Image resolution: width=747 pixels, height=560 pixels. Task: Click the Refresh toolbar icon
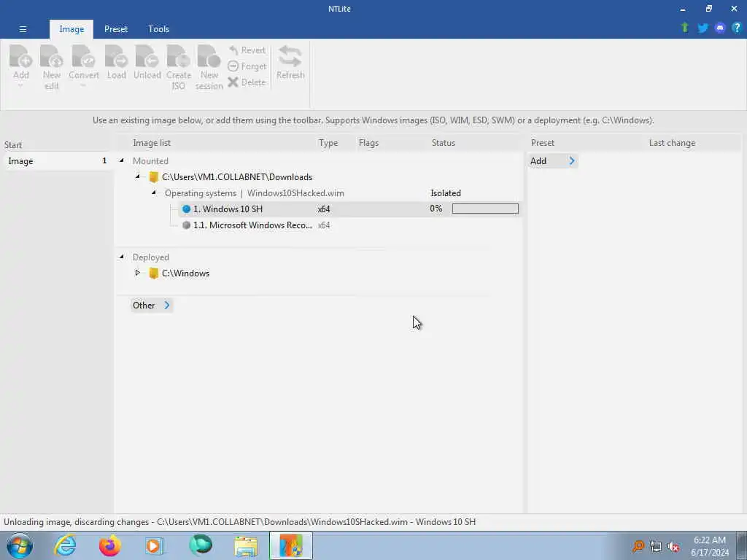(x=290, y=62)
